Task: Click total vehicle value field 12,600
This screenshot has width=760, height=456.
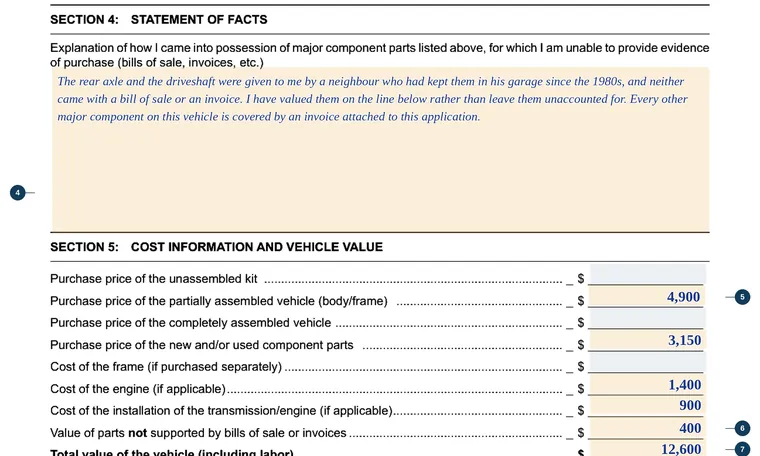Action: [x=647, y=449]
